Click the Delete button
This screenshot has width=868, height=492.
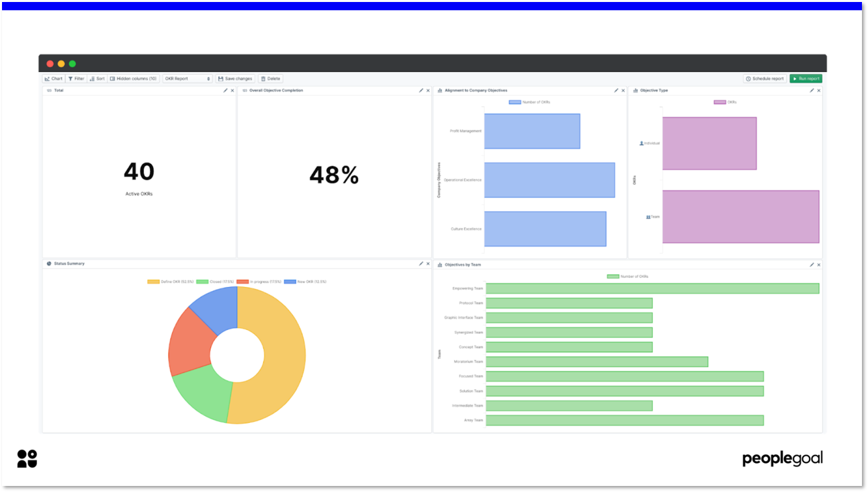tap(270, 79)
